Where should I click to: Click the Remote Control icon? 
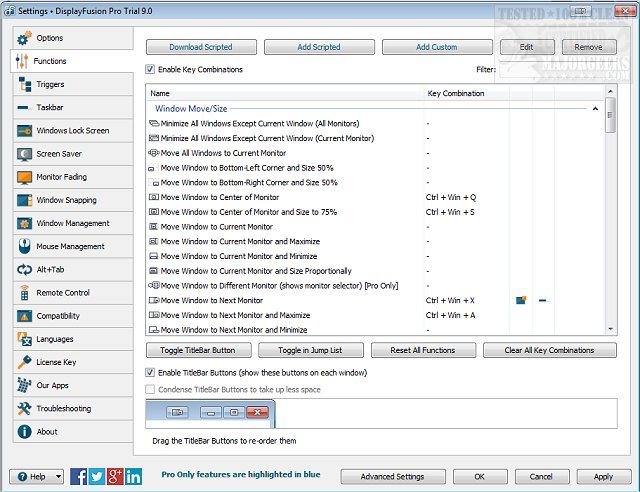(24, 292)
